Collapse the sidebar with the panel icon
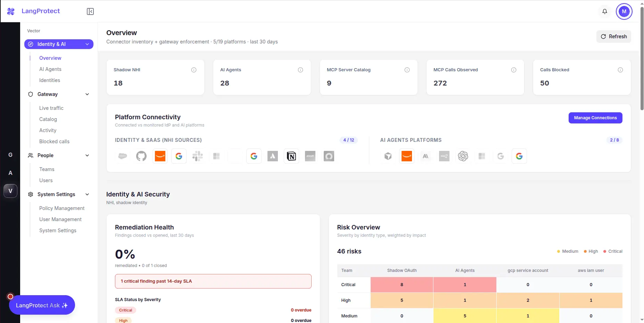 pos(90,11)
